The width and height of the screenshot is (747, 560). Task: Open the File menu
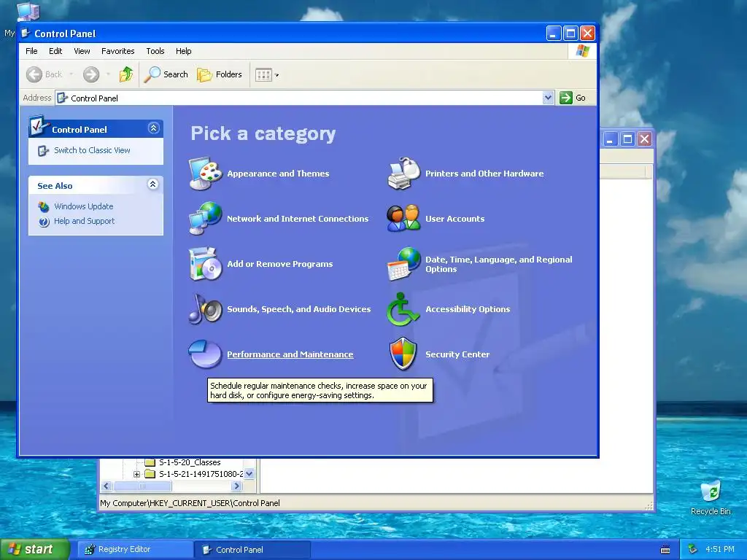pos(31,51)
